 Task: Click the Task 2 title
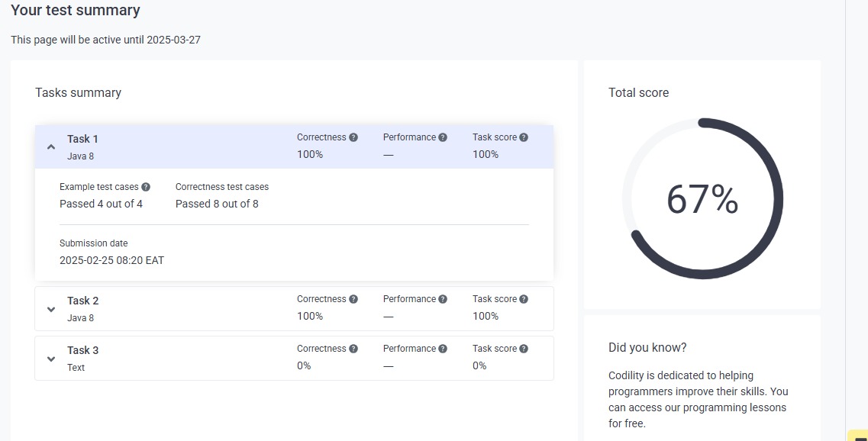tap(83, 301)
